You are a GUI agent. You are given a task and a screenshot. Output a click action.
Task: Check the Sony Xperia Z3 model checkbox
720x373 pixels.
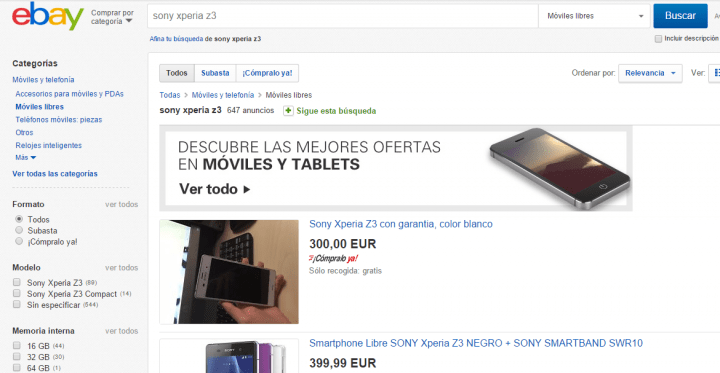click(x=17, y=282)
